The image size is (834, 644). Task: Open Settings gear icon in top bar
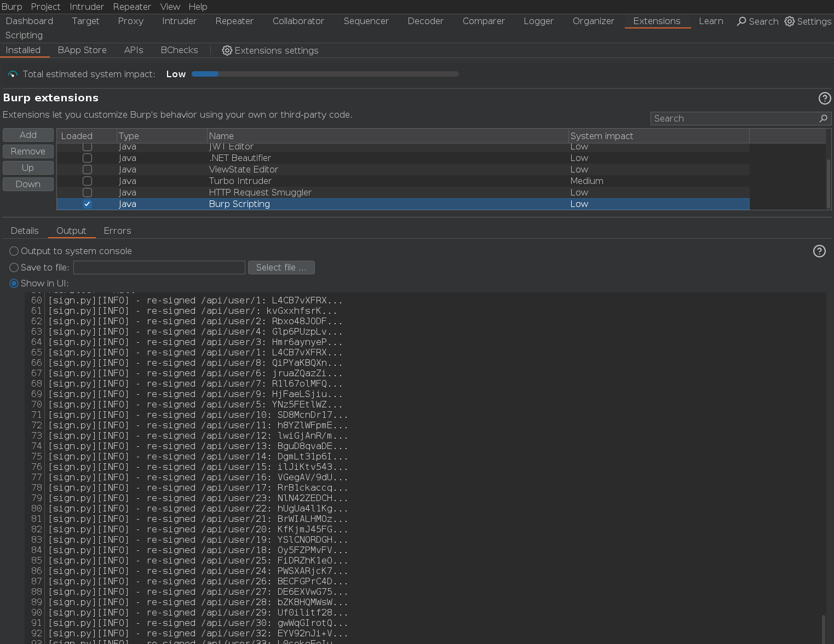coord(790,21)
